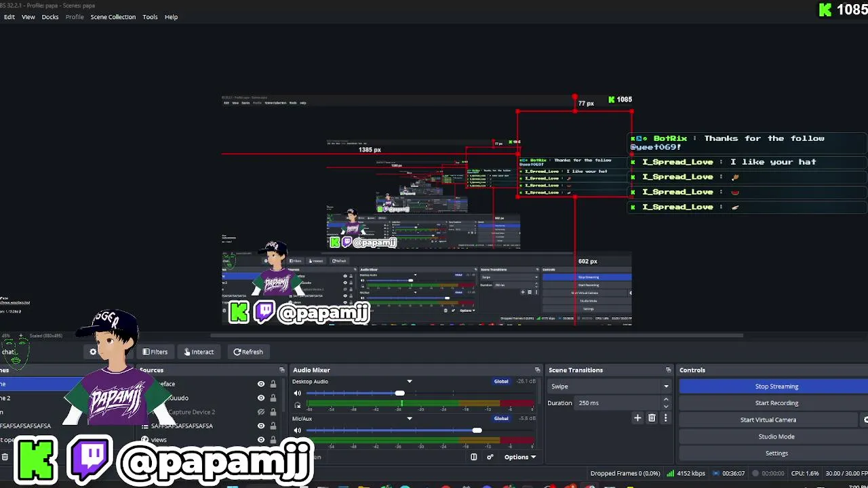The width and height of the screenshot is (868, 488).
Task: Click the 00:36:07 streaming timer
Action: (733, 473)
